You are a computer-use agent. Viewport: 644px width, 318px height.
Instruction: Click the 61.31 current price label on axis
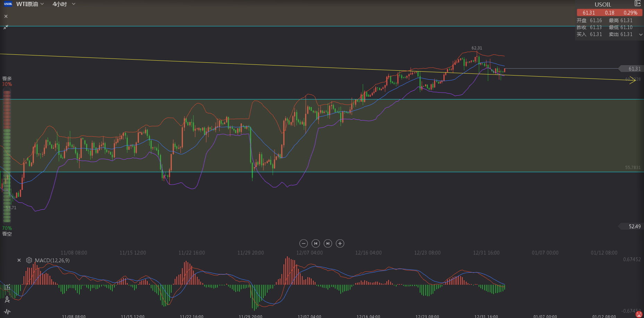tap(634, 69)
